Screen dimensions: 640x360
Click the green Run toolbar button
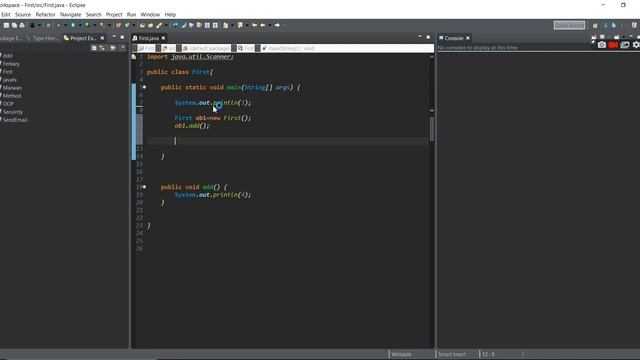(73, 25)
